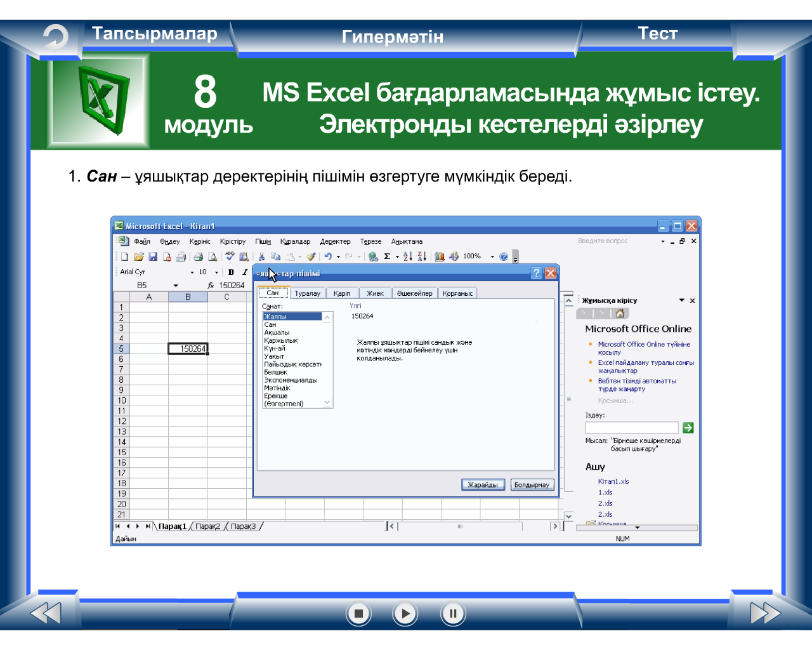
Task: Click Excel пайдалану туралы соңғы жаңалықтар link
Action: click(x=646, y=367)
